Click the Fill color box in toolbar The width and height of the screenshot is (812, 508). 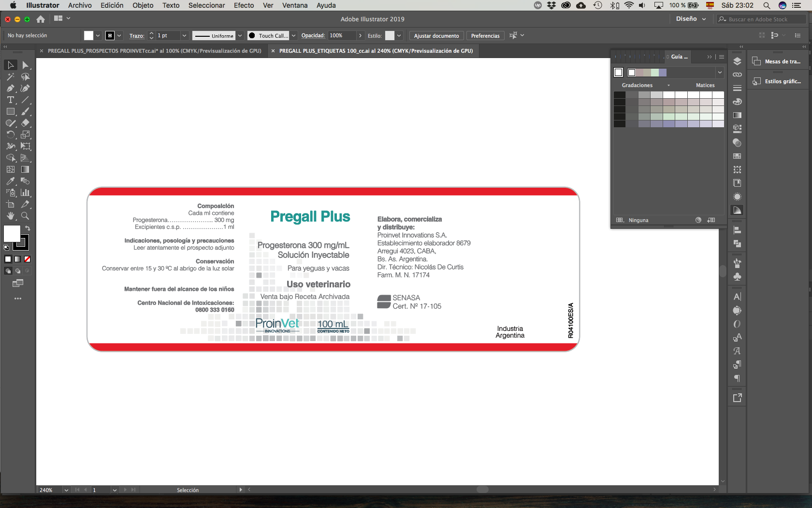coord(12,234)
